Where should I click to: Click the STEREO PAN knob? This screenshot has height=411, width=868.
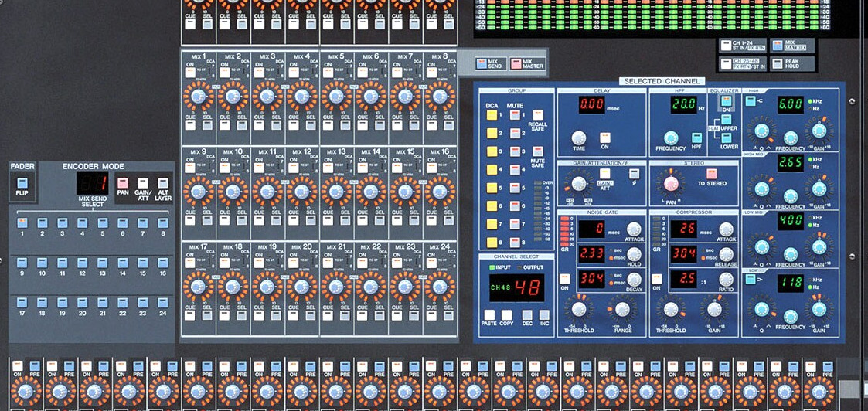pyautogui.click(x=670, y=183)
